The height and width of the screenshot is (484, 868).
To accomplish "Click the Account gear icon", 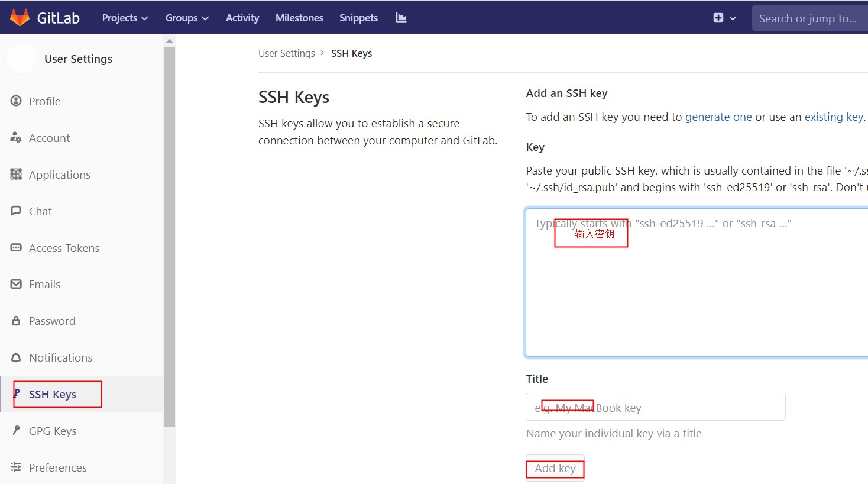I will tap(16, 138).
